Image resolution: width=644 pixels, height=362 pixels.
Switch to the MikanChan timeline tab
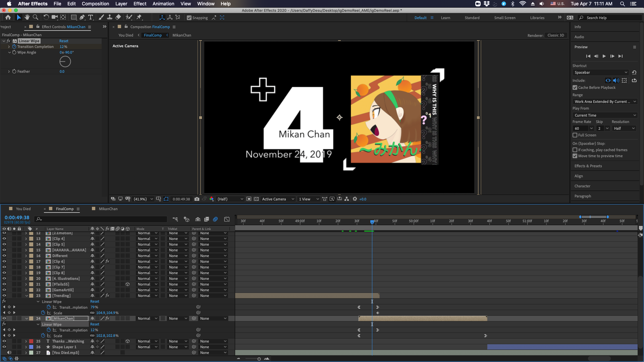pos(108,209)
